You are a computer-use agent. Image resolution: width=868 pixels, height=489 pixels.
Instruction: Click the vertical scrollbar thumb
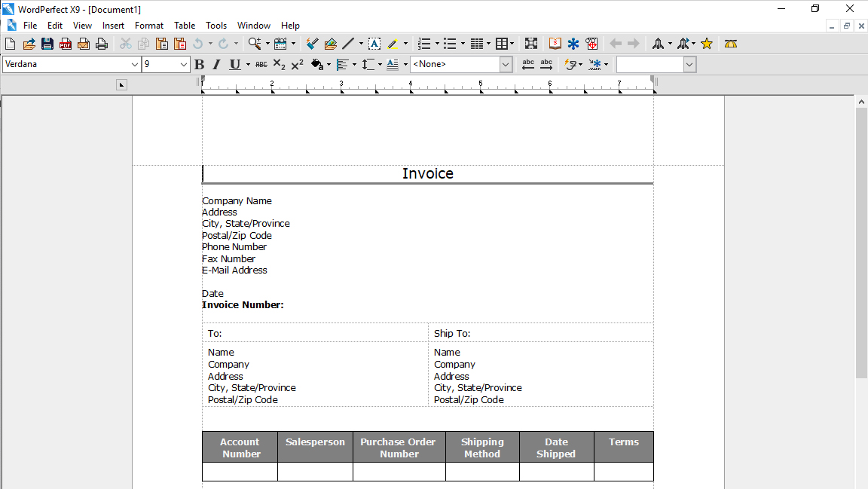tap(861, 243)
